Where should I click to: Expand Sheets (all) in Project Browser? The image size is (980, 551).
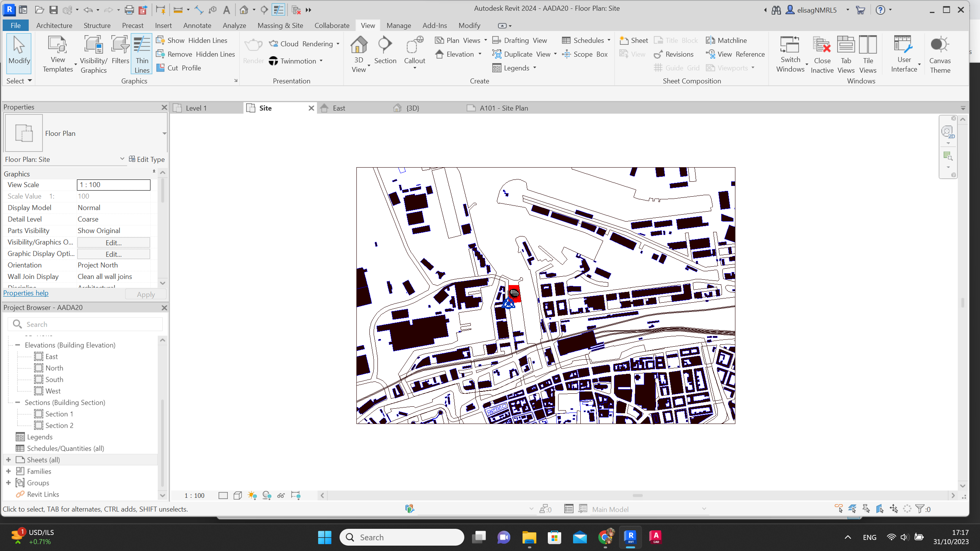click(8, 460)
